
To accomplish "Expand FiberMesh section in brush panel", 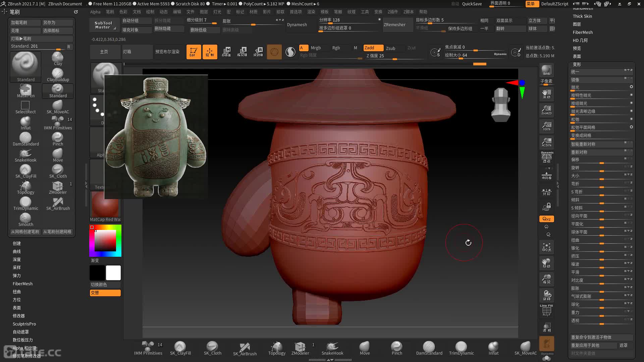I will [22, 284].
